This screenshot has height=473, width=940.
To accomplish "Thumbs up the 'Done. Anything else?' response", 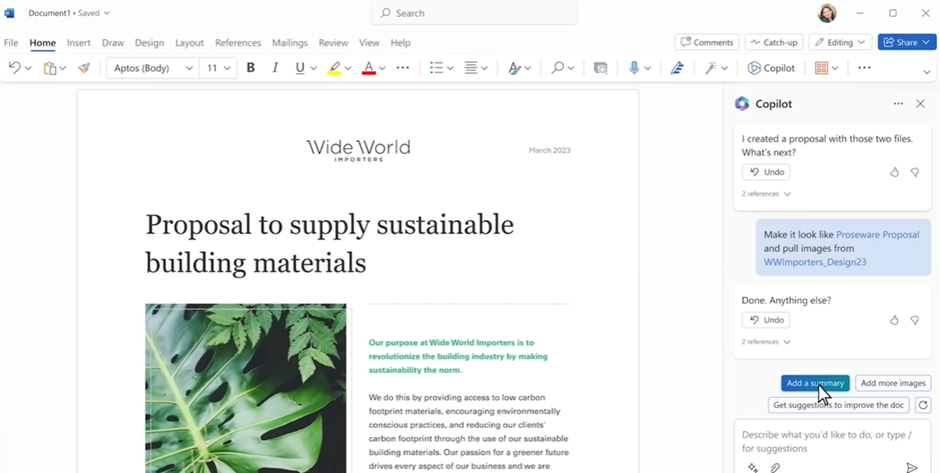I will (894, 320).
